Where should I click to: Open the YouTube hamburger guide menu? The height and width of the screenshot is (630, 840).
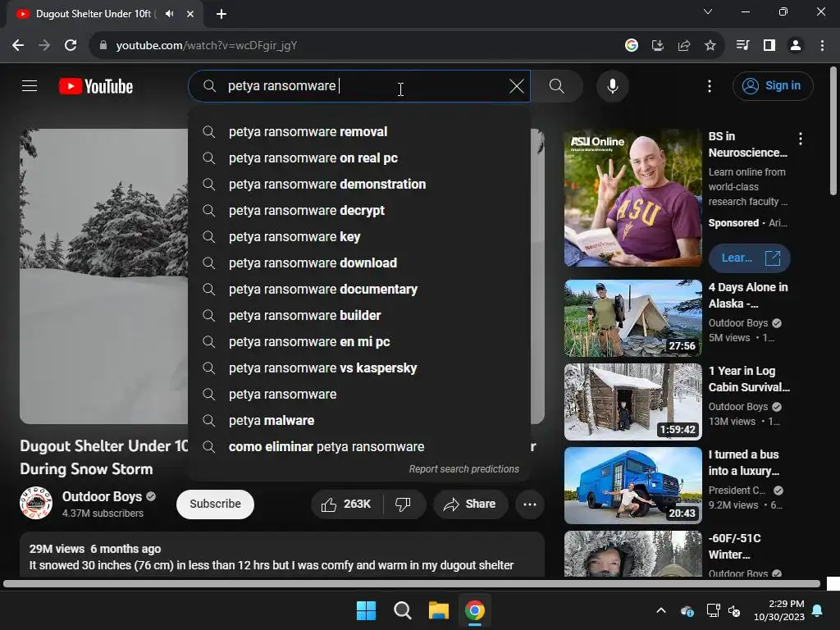pyautogui.click(x=30, y=85)
